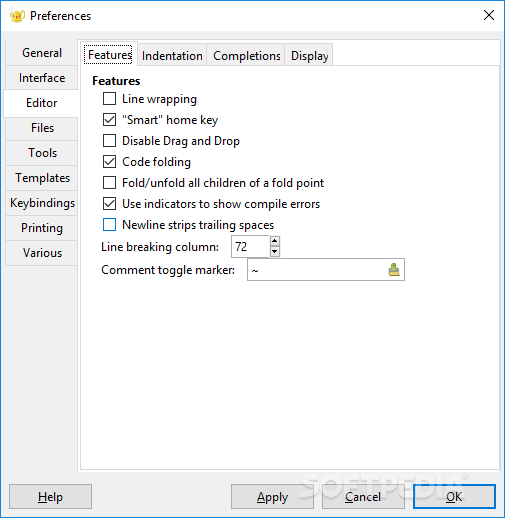Open Printing preferences section

[42, 228]
